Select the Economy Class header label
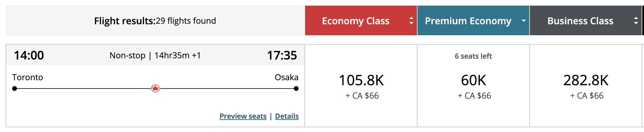This screenshot has width=644, height=132. pos(356,21)
